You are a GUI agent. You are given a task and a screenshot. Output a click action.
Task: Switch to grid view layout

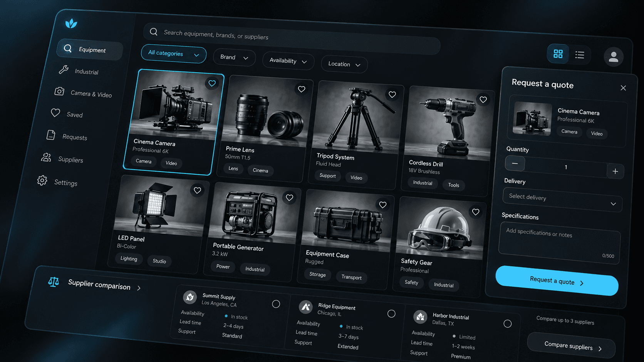click(x=558, y=53)
